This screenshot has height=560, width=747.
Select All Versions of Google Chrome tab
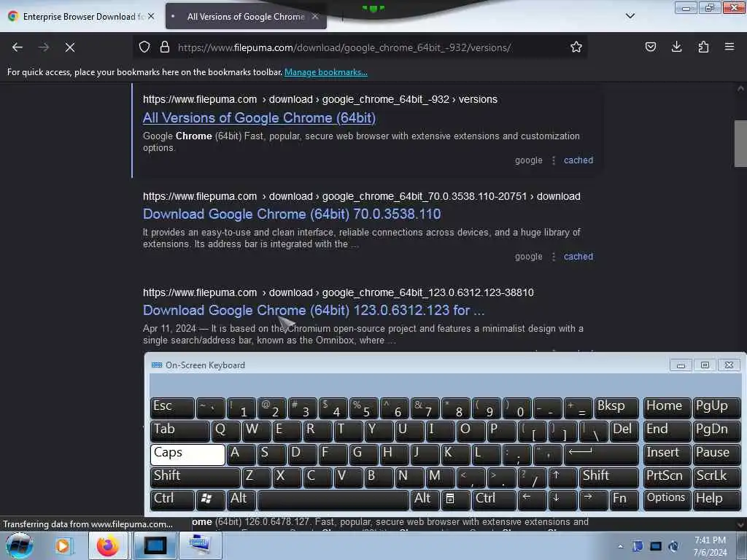[x=246, y=16]
